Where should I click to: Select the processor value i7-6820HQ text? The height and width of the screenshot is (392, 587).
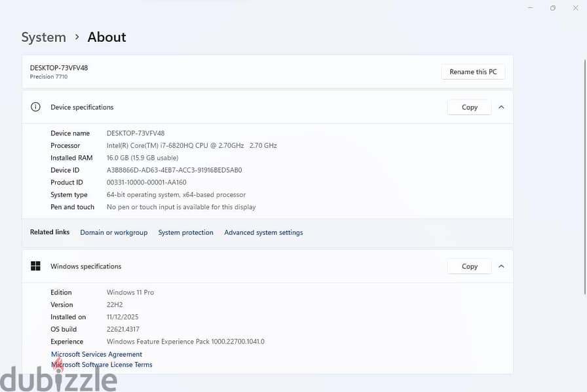[192, 145]
